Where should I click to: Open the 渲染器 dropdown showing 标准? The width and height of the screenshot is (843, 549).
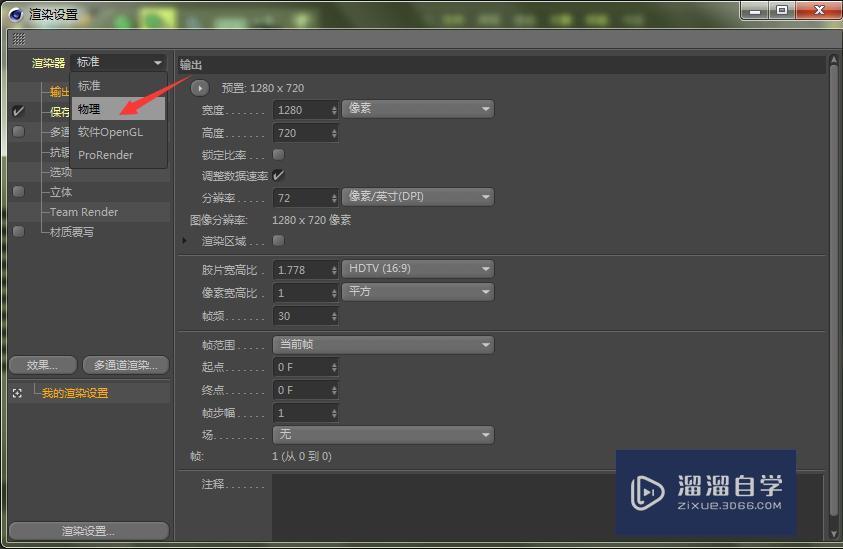(118, 62)
